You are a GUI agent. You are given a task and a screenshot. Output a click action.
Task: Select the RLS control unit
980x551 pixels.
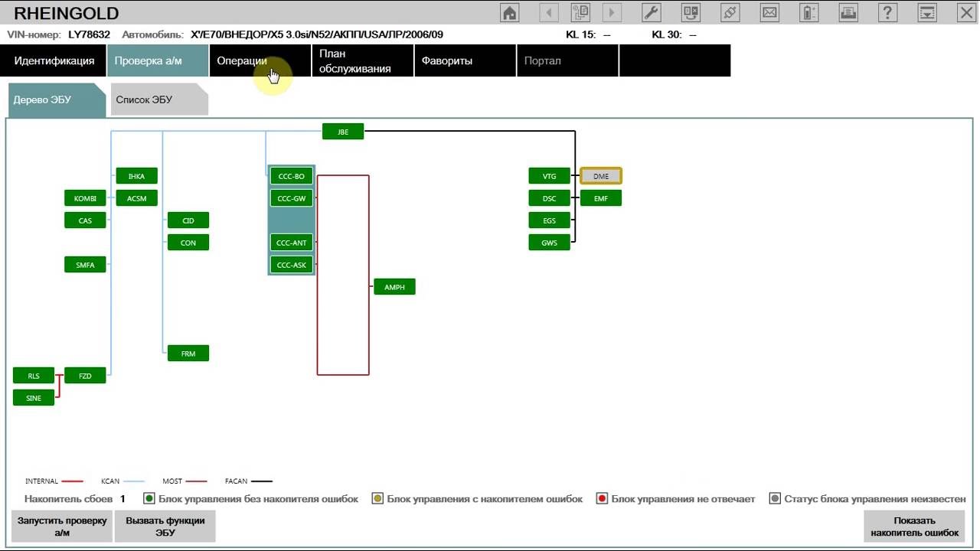click(34, 376)
